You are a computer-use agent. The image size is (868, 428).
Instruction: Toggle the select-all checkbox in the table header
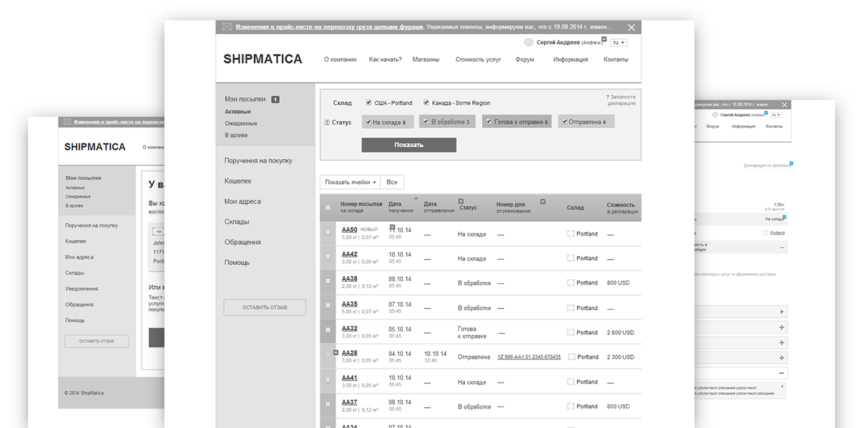[328, 208]
